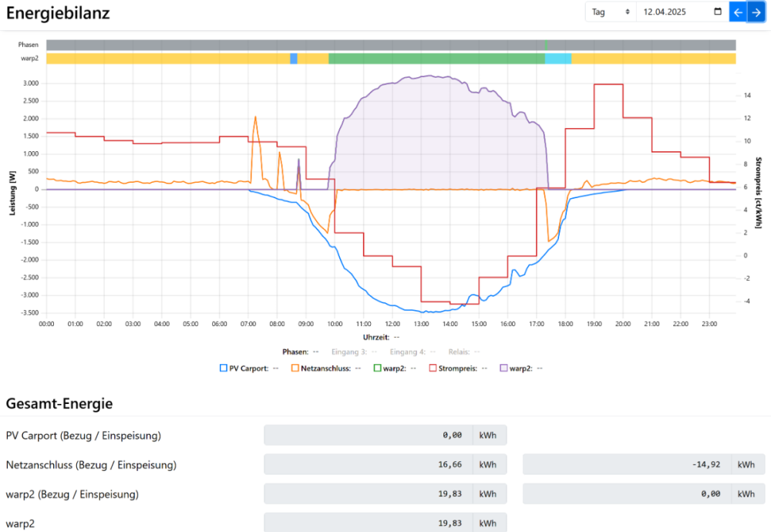Image resolution: width=771 pixels, height=532 pixels.
Task: Go to the previous day arrow
Action: pyautogui.click(x=738, y=12)
